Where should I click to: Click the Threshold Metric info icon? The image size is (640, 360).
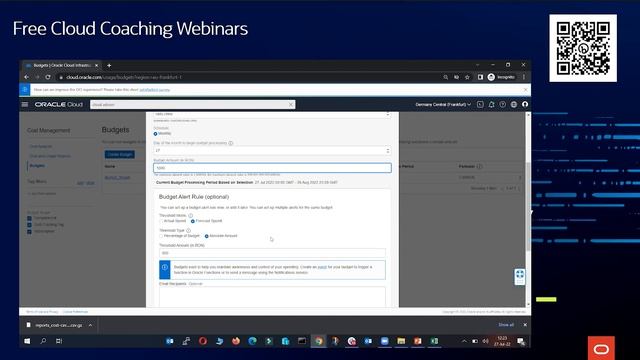[x=191, y=215]
